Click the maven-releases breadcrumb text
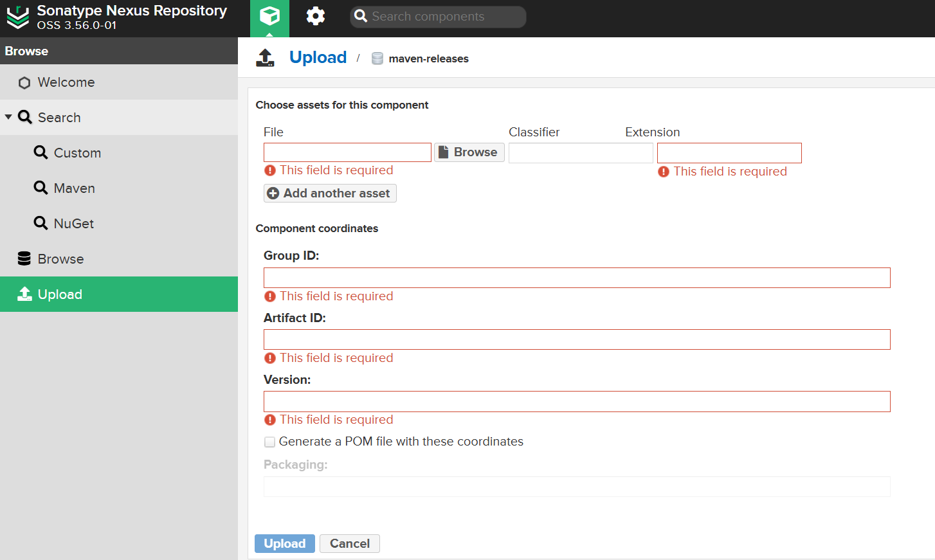The width and height of the screenshot is (935, 560). [x=429, y=59]
